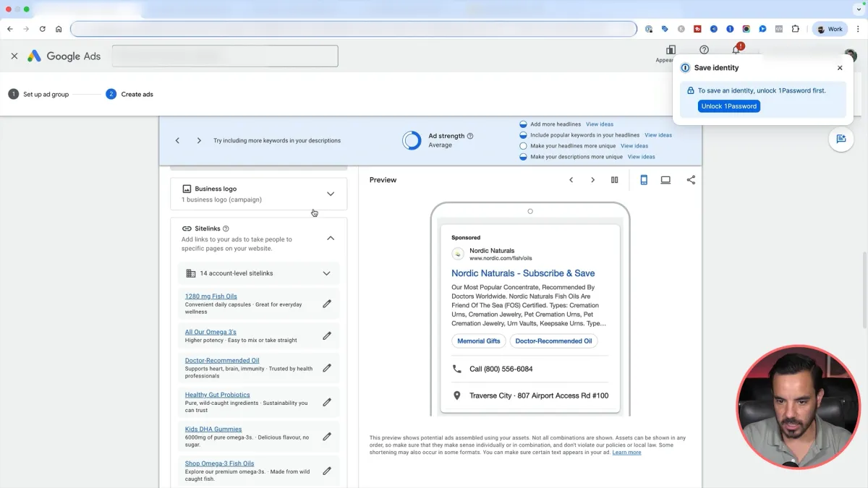868x488 pixels.
Task: Go to browser home page
Action: coord(59,29)
